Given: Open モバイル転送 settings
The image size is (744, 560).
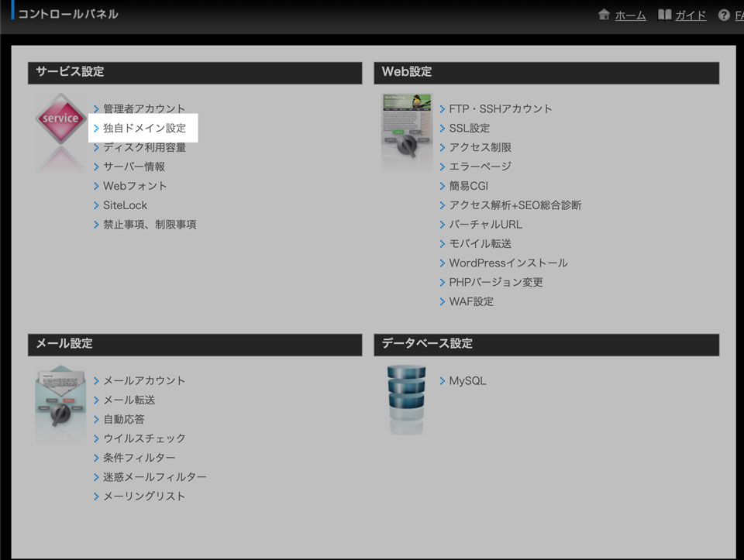Looking at the screenshot, I should [480, 244].
